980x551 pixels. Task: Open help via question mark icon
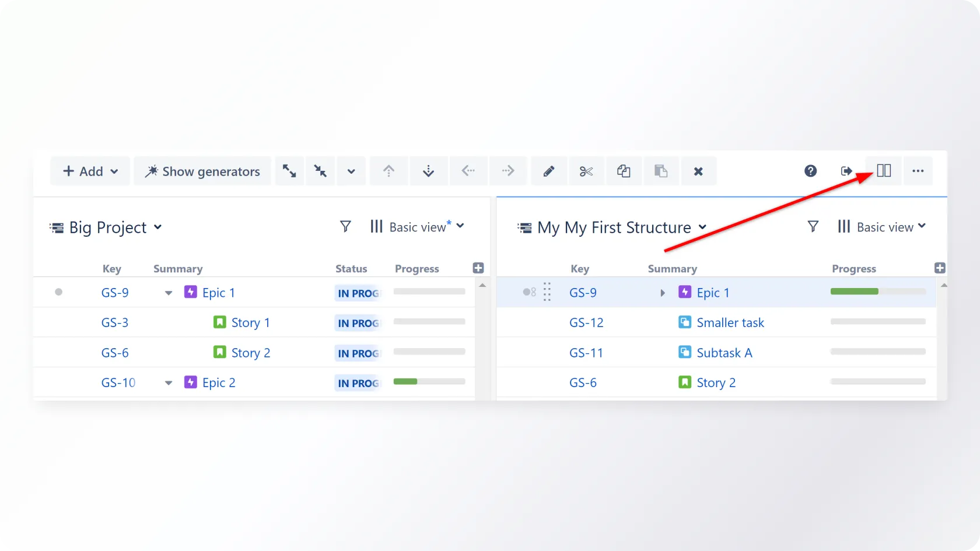[x=810, y=171]
